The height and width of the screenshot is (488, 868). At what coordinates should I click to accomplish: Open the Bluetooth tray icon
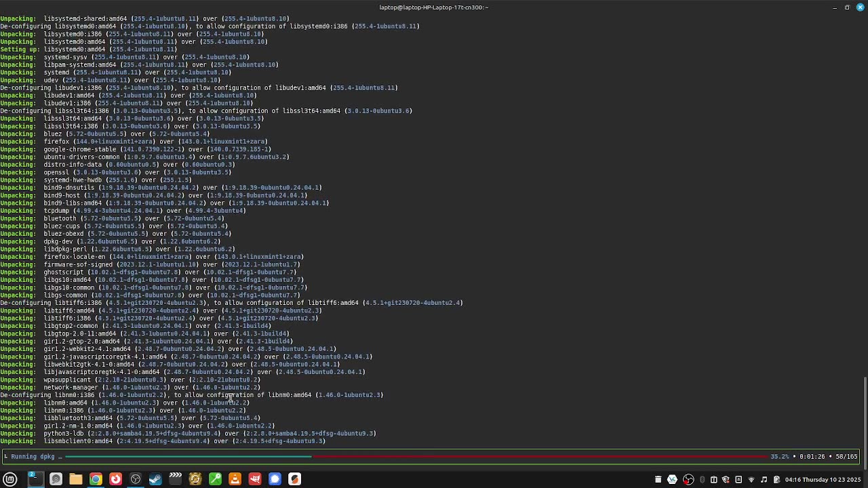(702, 480)
